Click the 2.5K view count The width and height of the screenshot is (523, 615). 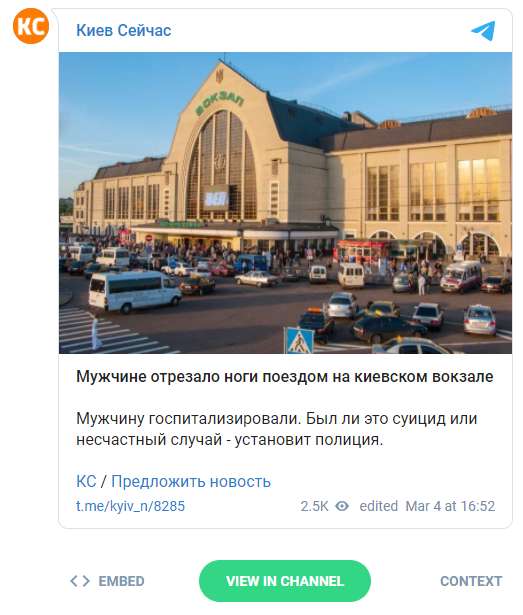coord(314,506)
